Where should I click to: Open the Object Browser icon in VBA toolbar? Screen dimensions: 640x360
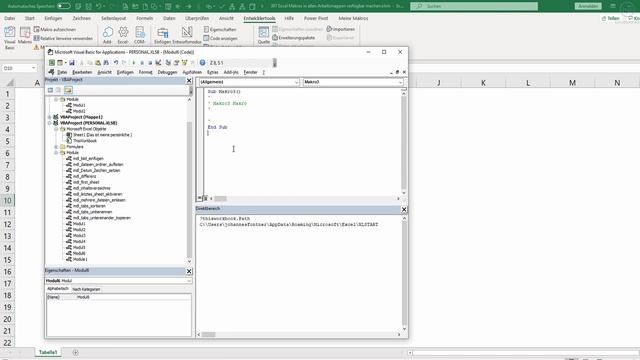[x=184, y=62]
